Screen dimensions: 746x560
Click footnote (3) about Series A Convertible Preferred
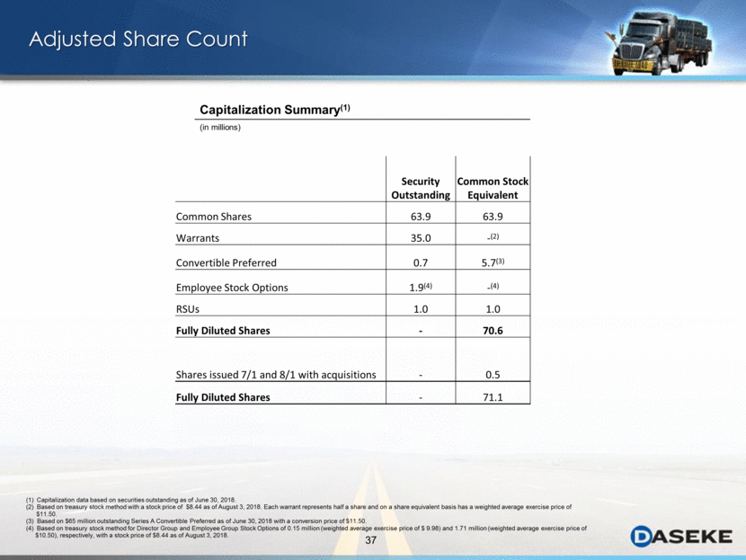(196, 521)
